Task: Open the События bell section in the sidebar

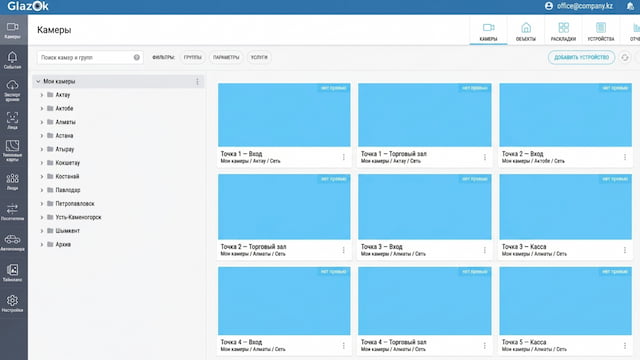Action: (13, 60)
